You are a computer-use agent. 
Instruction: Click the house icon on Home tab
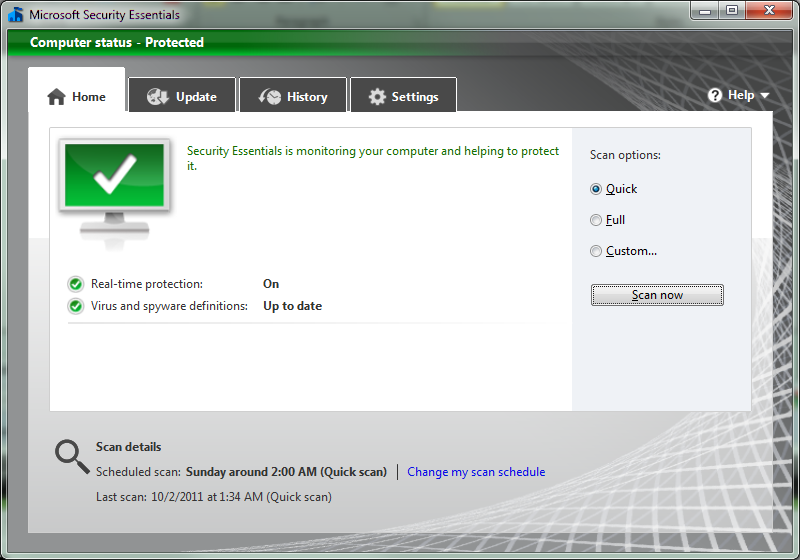click(x=56, y=96)
